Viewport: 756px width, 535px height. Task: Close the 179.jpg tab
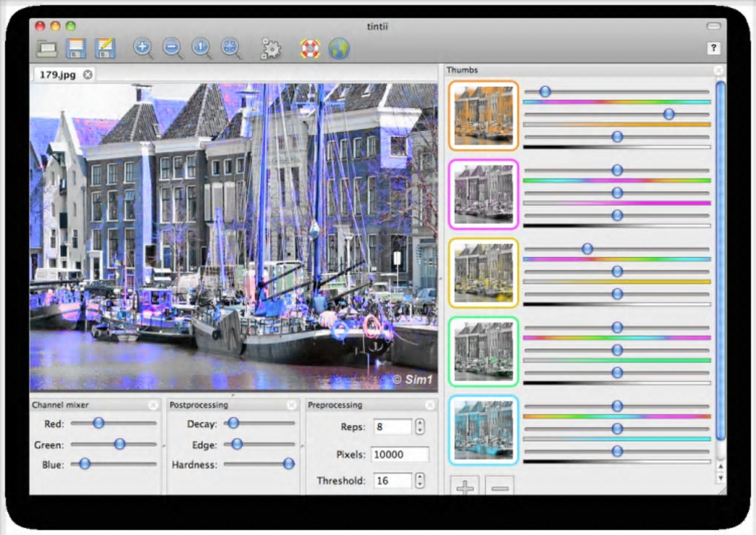coord(87,74)
